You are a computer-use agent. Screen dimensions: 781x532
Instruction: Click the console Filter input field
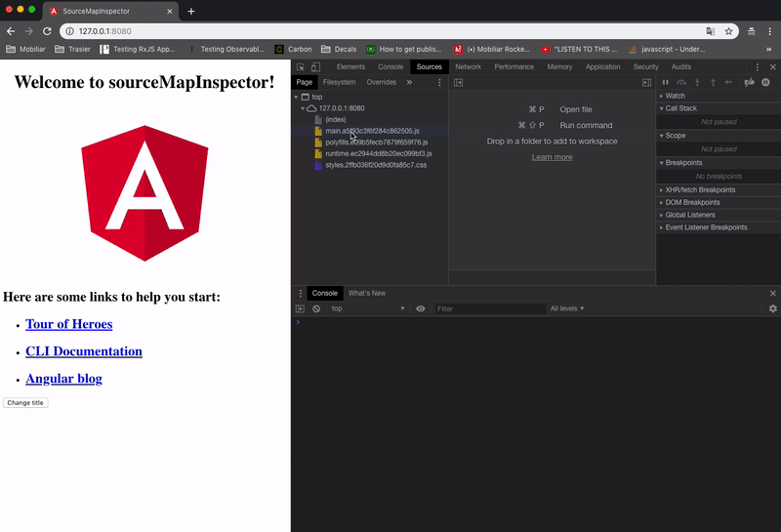(x=490, y=308)
